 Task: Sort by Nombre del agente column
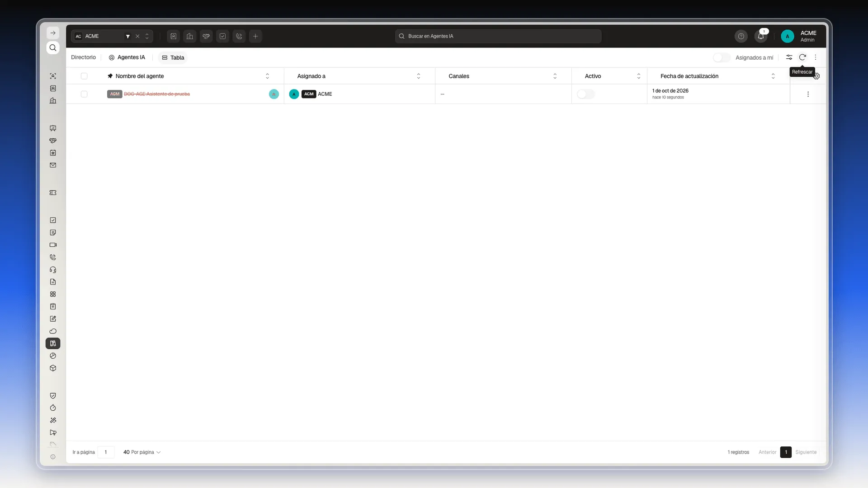click(x=267, y=76)
